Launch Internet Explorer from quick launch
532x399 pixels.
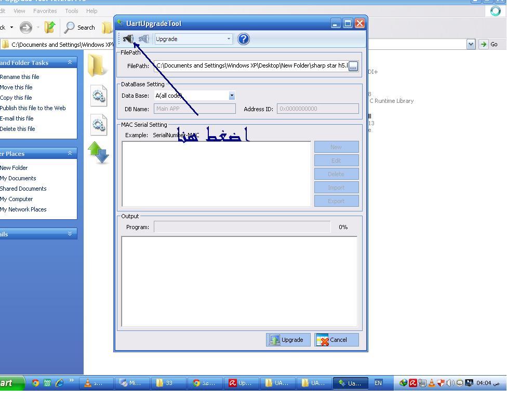(59, 383)
